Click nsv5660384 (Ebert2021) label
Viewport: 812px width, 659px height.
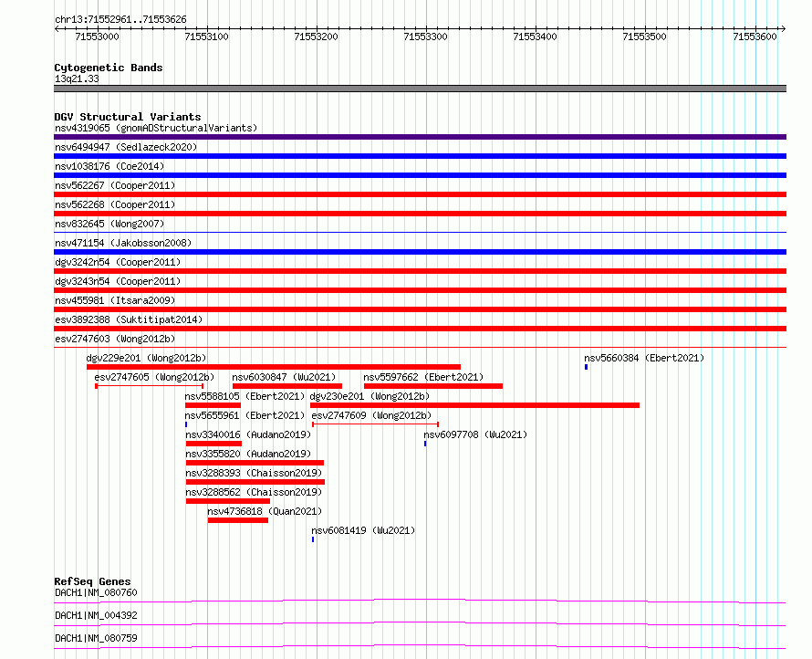(x=644, y=358)
